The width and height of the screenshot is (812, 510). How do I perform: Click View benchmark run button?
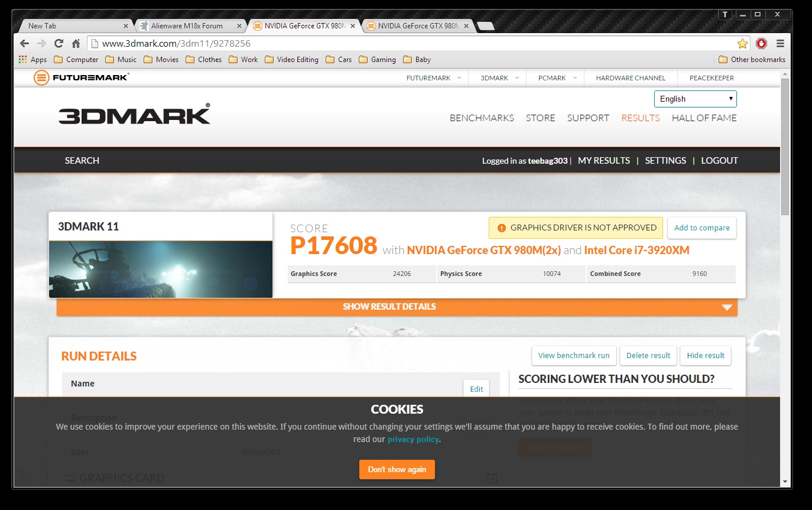click(573, 356)
